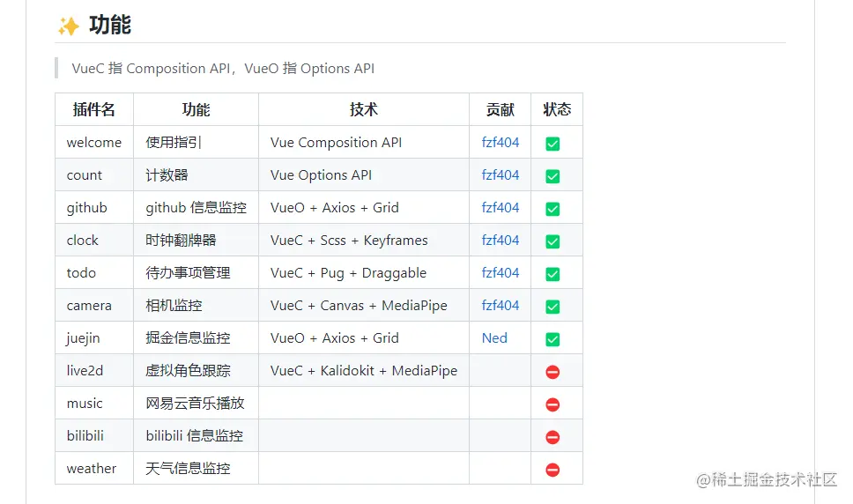853x504 pixels.
Task: Click the 插件名 column header
Action: [94, 109]
